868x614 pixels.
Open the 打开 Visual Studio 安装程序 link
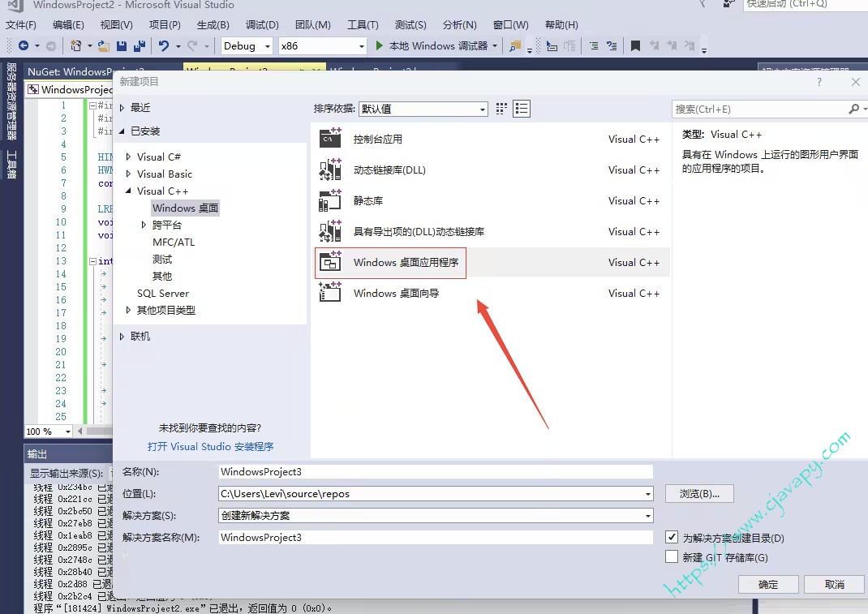click(x=210, y=446)
